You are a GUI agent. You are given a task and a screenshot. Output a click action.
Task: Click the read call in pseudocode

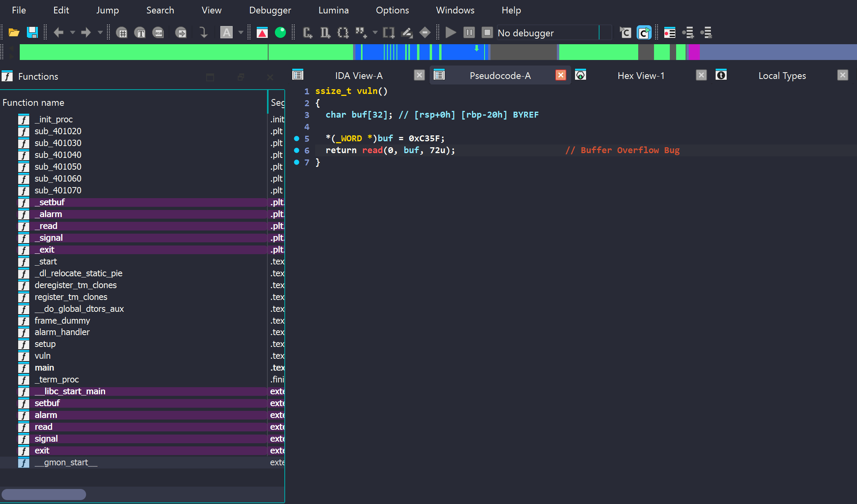click(372, 150)
